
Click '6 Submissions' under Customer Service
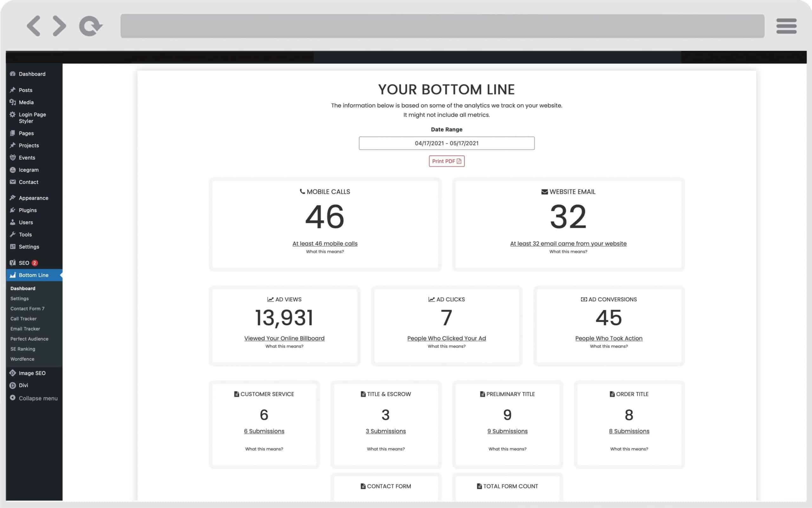pos(264,431)
